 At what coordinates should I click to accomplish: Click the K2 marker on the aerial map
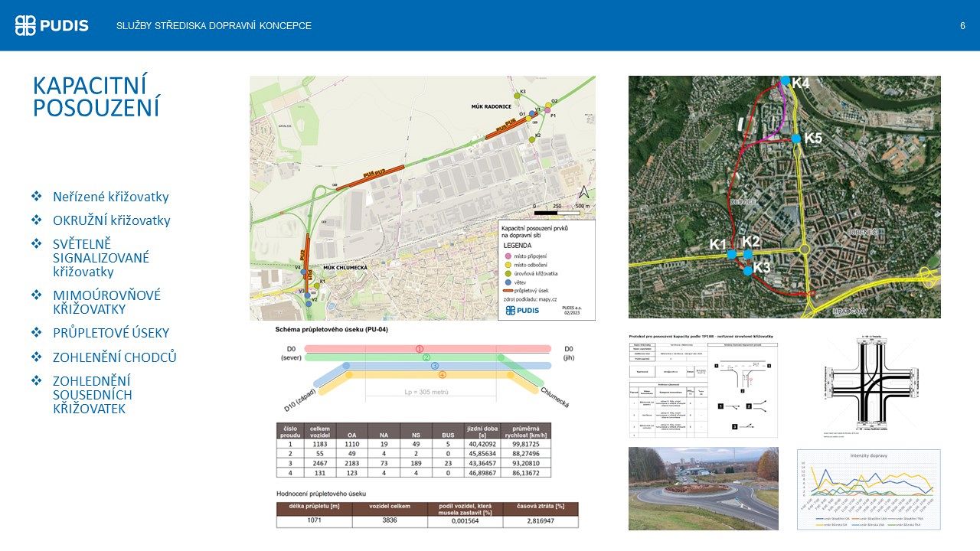coord(748,253)
